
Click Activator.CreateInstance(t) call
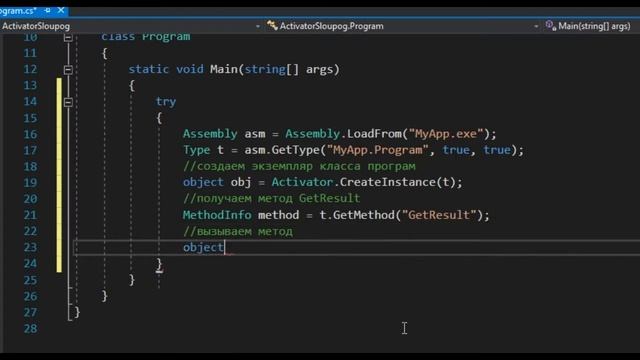363,182
